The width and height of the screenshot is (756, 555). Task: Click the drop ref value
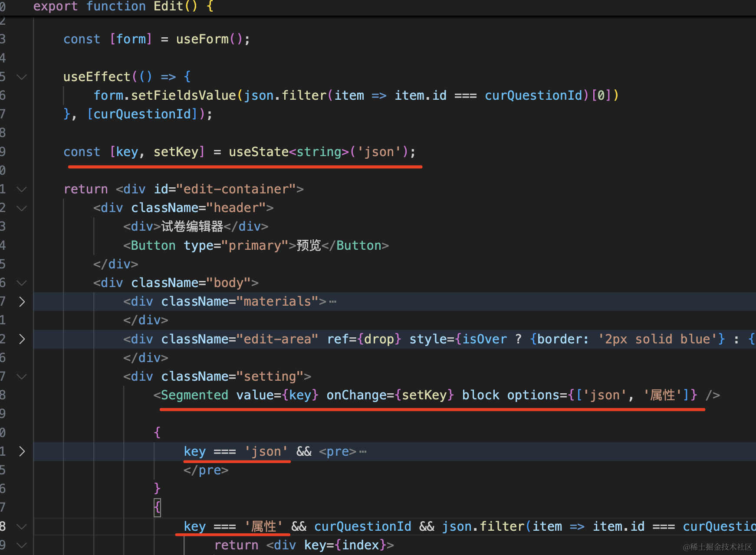pos(379,339)
